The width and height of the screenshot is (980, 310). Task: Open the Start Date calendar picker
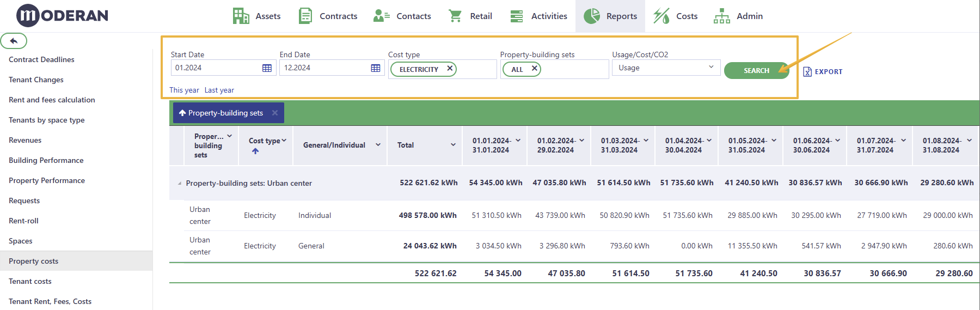267,68
